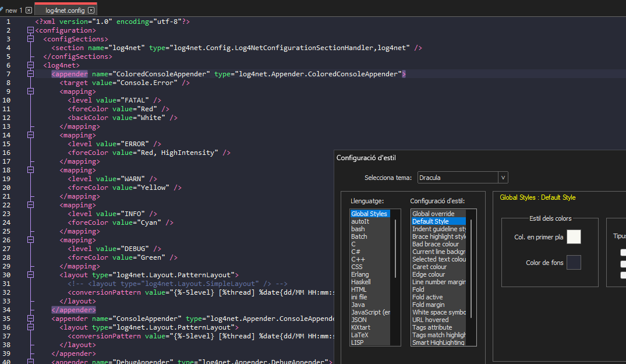
Task: Select JSON in language list
Action: coord(370,320)
